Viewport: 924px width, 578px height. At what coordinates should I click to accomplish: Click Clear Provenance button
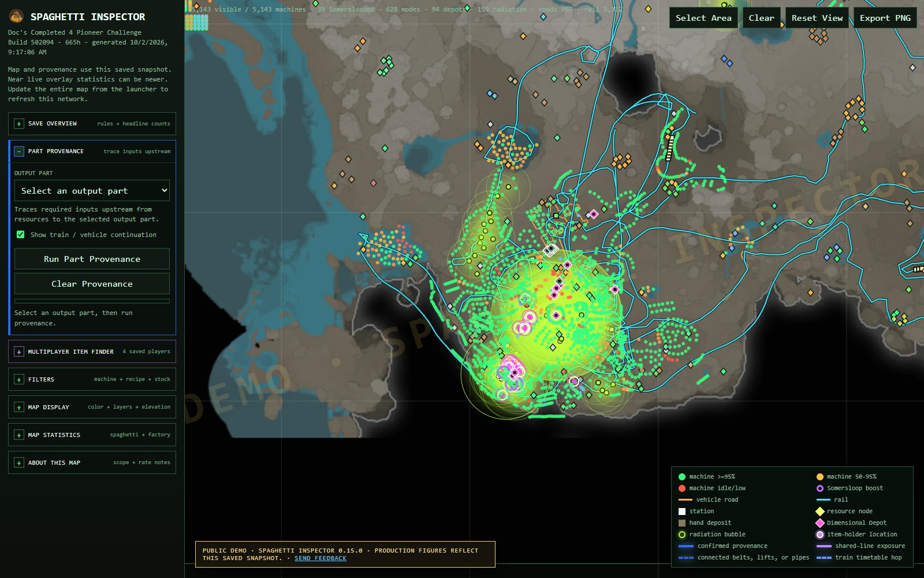[92, 284]
